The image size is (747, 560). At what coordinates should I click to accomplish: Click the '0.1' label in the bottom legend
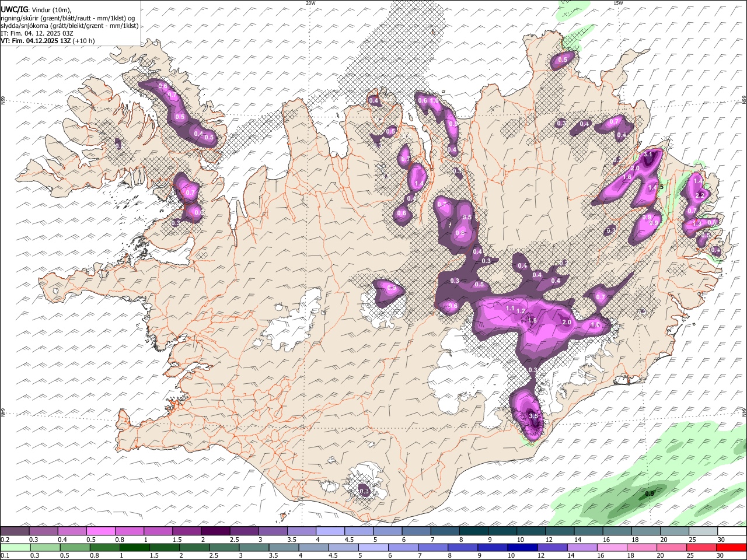[5, 555]
